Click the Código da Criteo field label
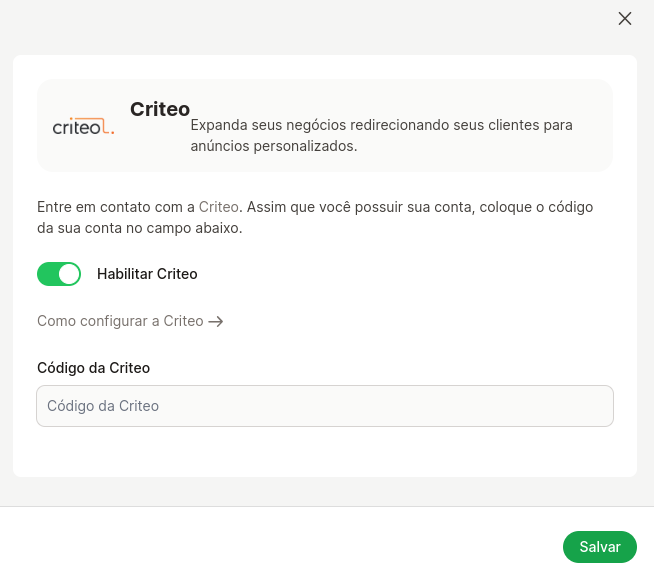The image size is (654, 573). click(93, 368)
